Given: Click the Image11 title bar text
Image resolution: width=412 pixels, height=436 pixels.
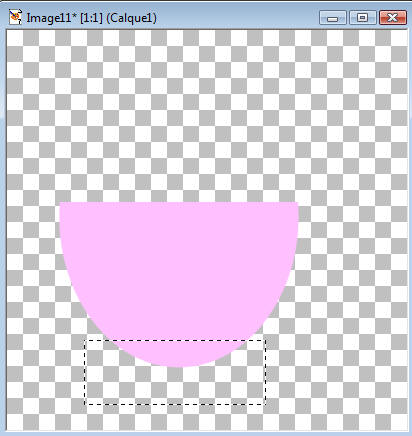Looking at the screenshot, I should (91, 18).
